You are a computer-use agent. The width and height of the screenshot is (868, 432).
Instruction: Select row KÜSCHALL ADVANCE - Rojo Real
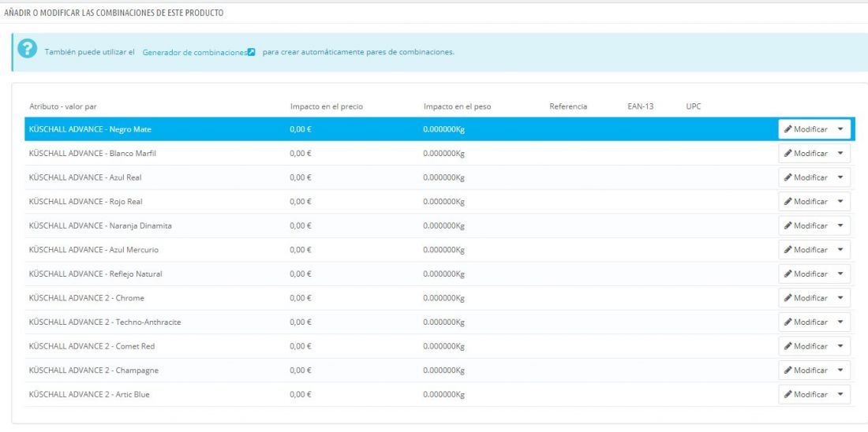point(440,201)
